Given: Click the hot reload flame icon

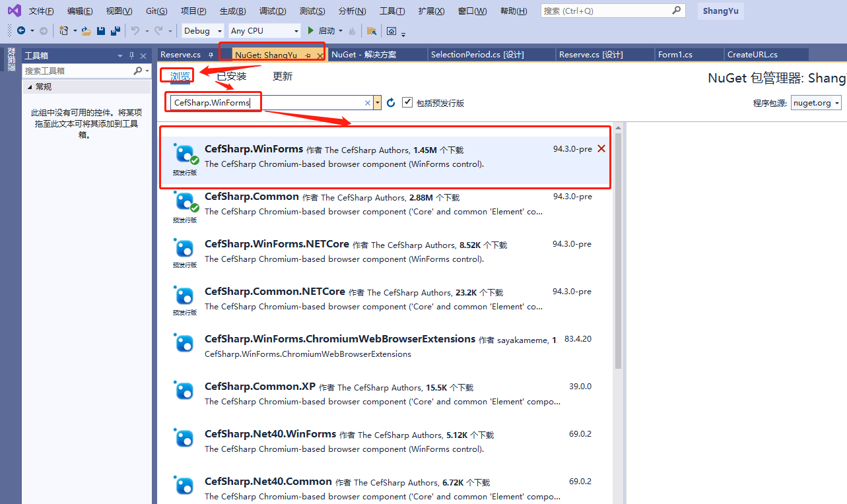Looking at the screenshot, I should [x=352, y=31].
